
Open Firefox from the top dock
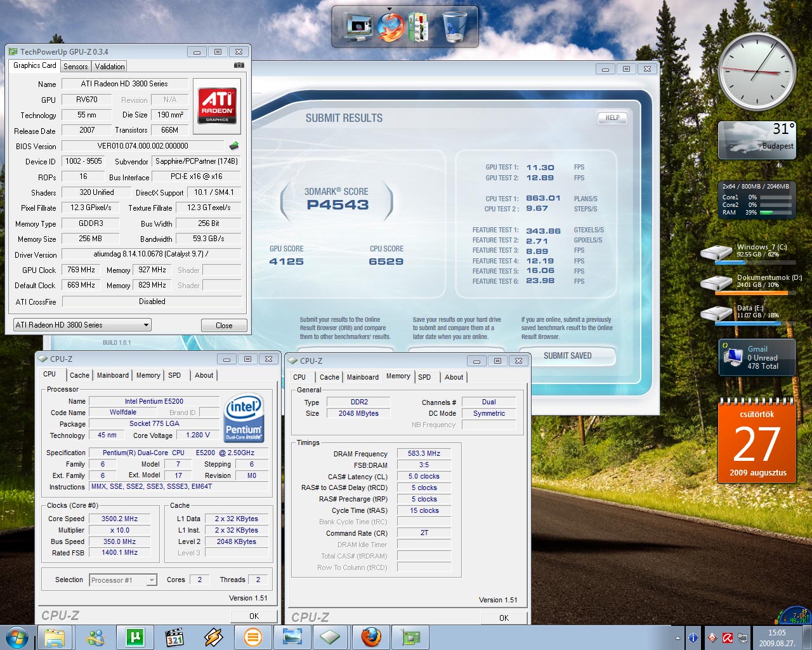tap(390, 27)
